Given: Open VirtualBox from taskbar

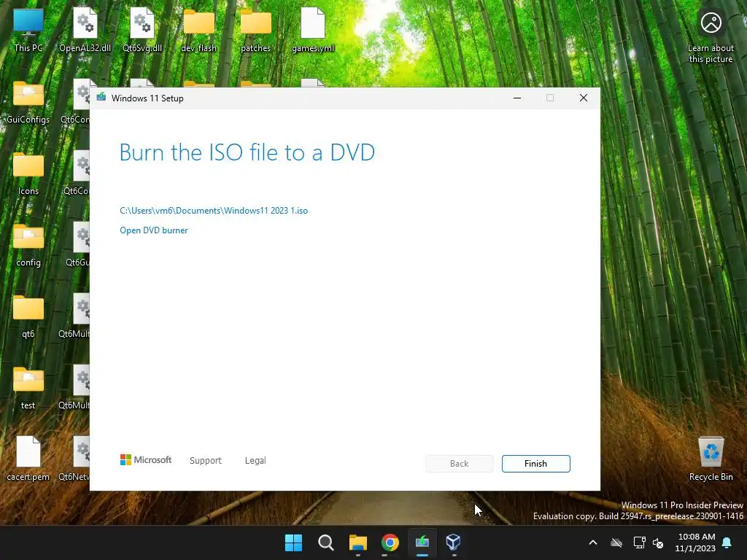Looking at the screenshot, I should point(454,542).
